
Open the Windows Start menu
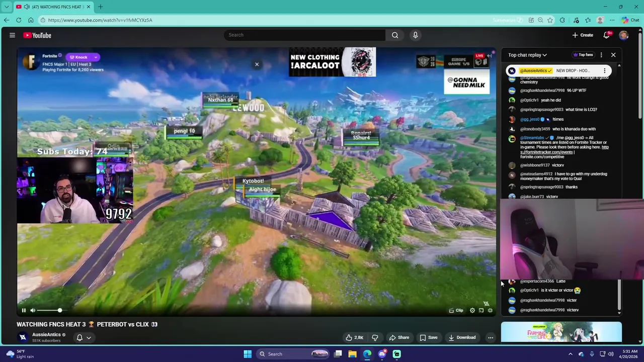[x=248, y=354]
